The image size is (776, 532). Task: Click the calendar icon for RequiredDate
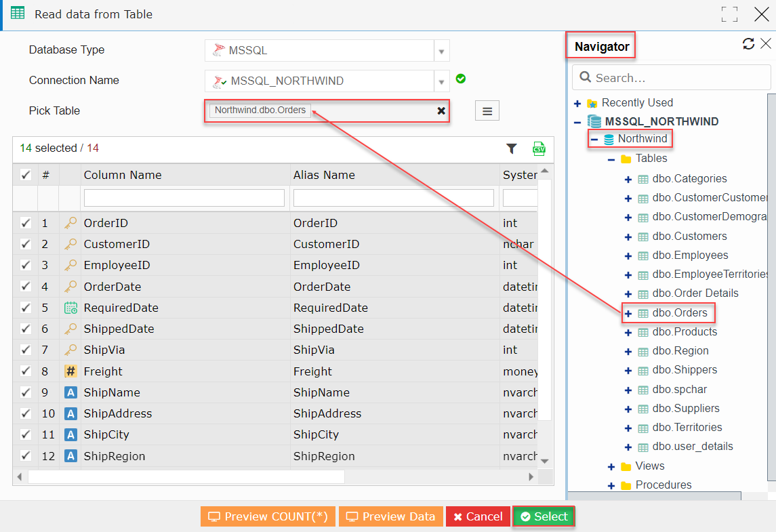tap(70, 308)
